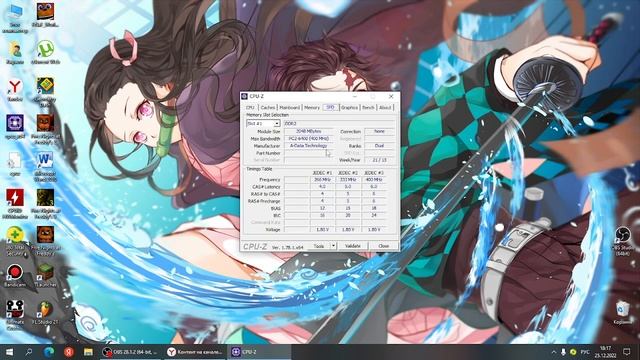Click the Tools button in CPU-Z
Screen dimensions: 640x360
click(x=319, y=246)
